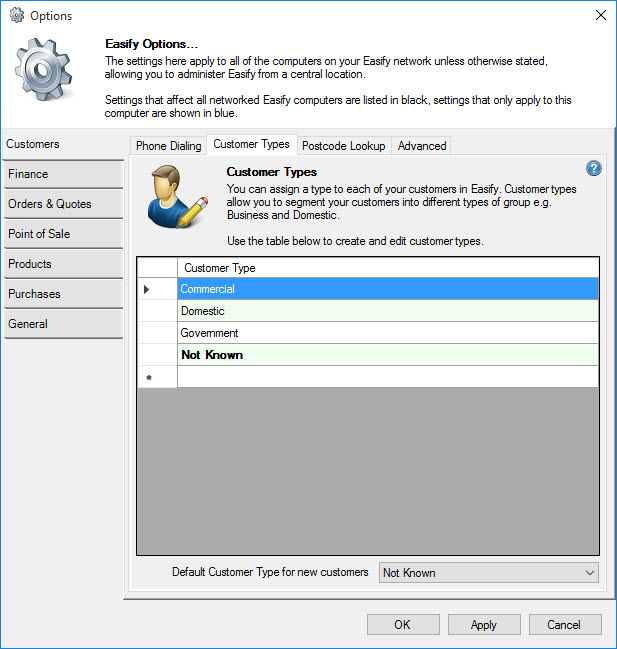Switch to the Phone Dialing tab
Viewport: 617px width, 649px height.
pyautogui.click(x=168, y=146)
